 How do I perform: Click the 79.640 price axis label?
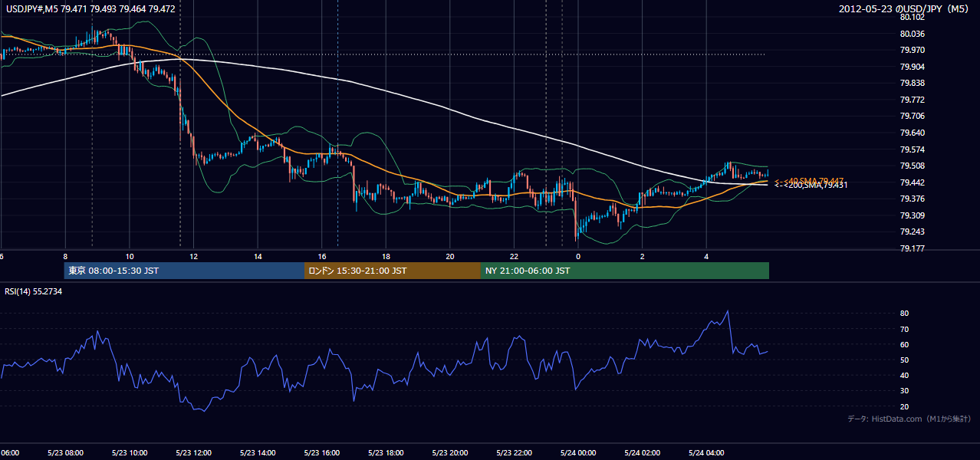[x=911, y=133]
